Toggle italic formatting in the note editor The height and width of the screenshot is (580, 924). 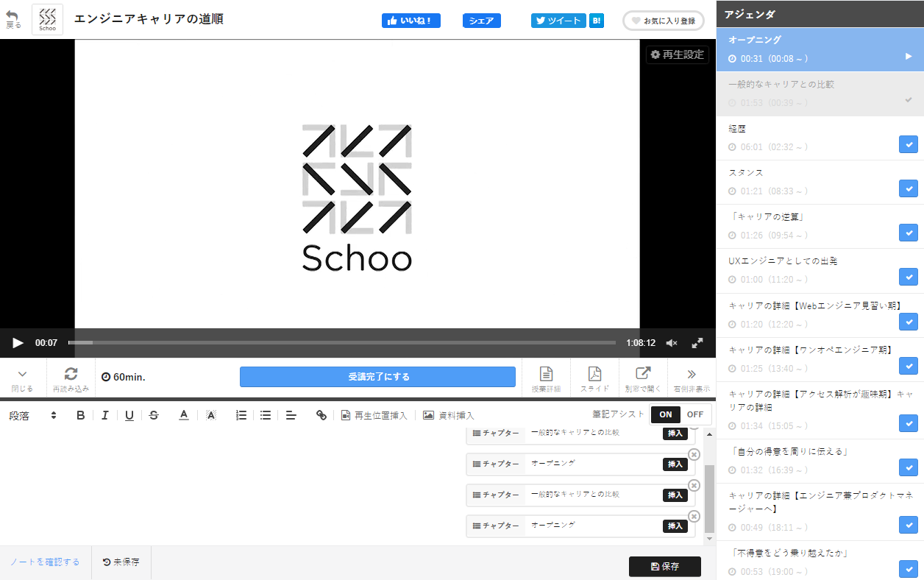105,415
